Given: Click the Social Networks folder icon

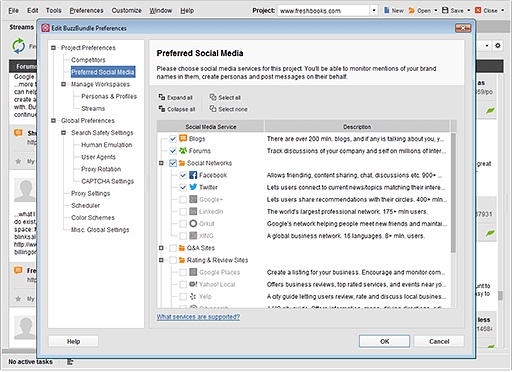Looking at the screenshot, I should click(x=182, y=163).
